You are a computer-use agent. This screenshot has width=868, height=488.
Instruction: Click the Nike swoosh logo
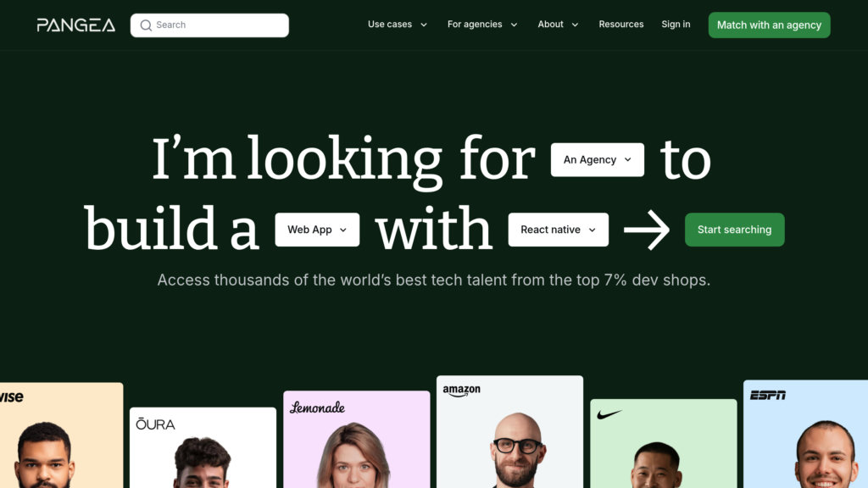(x=609, y=413)
